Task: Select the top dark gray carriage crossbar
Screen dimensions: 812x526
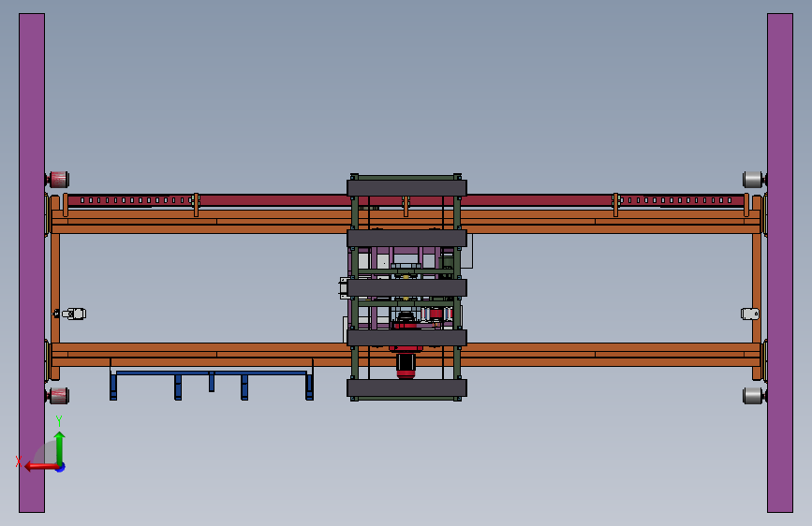Action: [406, 188]
